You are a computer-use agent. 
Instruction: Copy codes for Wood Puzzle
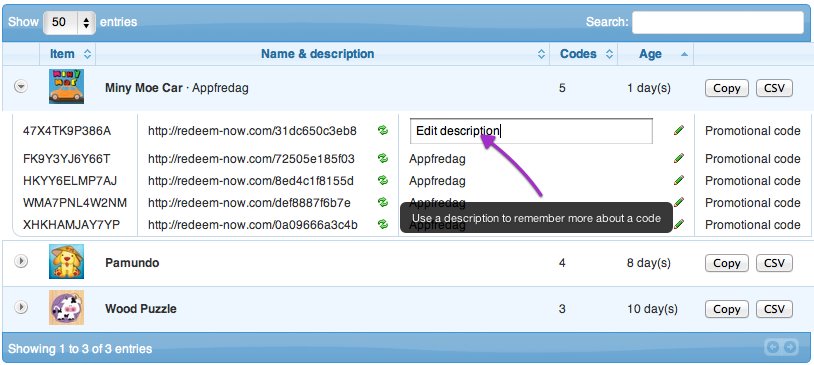pos(726,309)
